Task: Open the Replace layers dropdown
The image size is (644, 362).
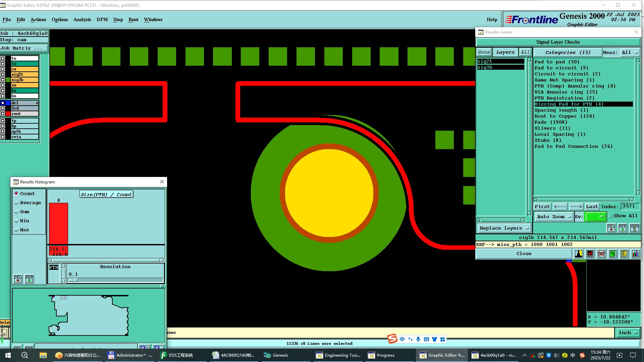Action: coord(504,228)
